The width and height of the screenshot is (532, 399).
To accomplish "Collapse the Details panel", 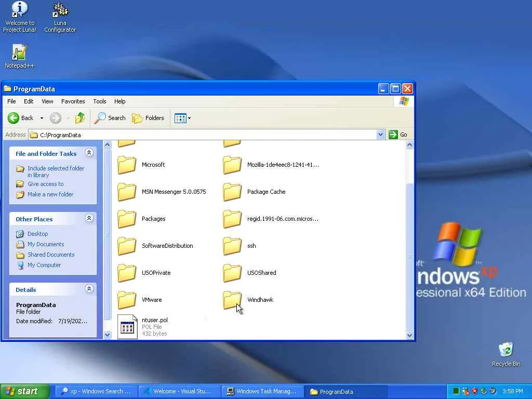I will [89, 289].
